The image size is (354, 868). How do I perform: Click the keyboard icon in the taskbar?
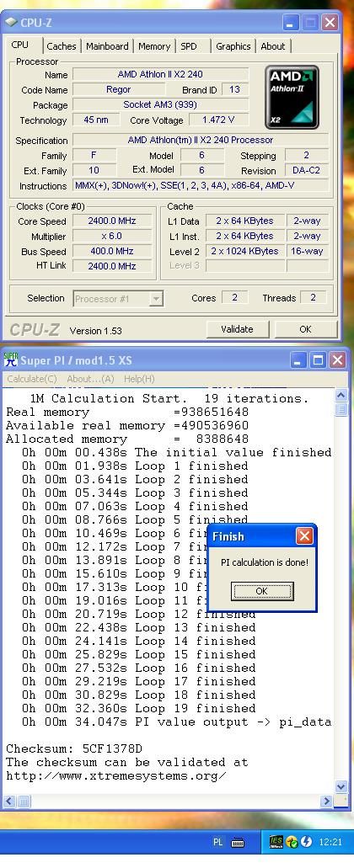(x=239, y=843)
